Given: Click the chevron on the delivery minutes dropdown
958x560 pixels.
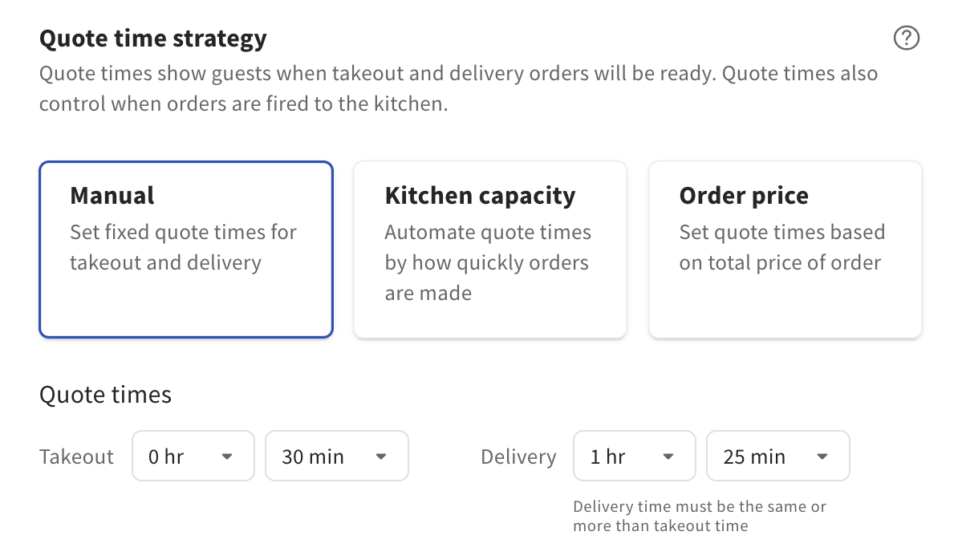Looking at the screenshot, I should [822, 456].
